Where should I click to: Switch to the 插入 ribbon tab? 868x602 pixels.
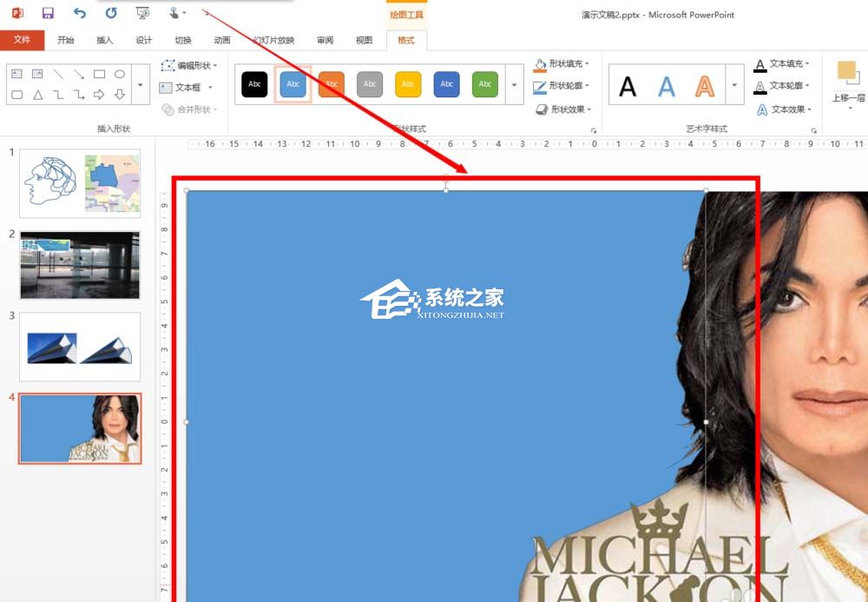104,40
